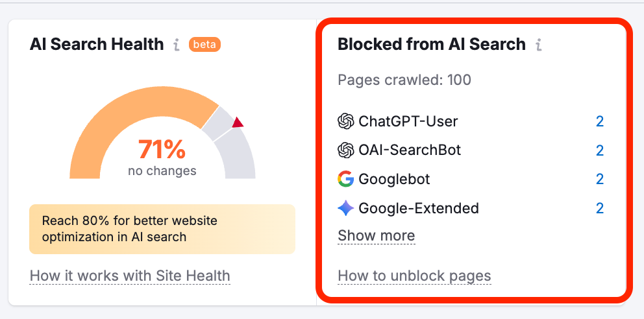Select the ChatGPT-User bot label
Image resolution: width=644 pixels, height=319 pixels.
click(x=408, y=121)
